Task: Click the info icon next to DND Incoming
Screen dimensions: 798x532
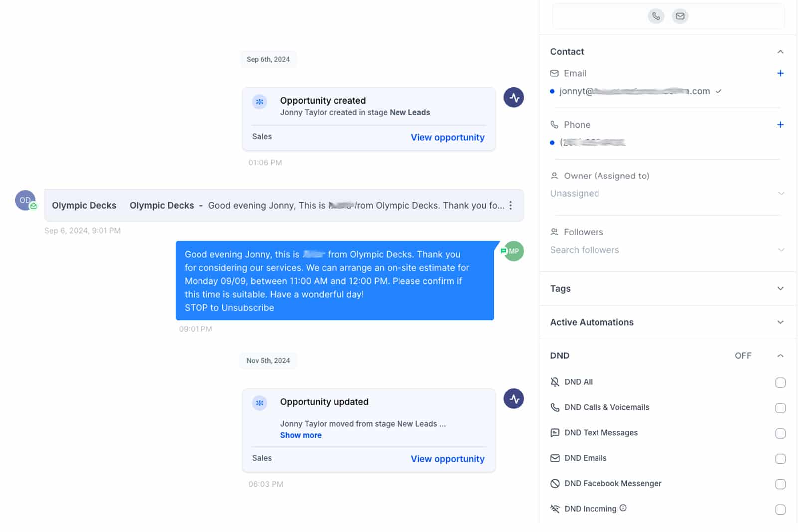Action: tap(623, 508)
